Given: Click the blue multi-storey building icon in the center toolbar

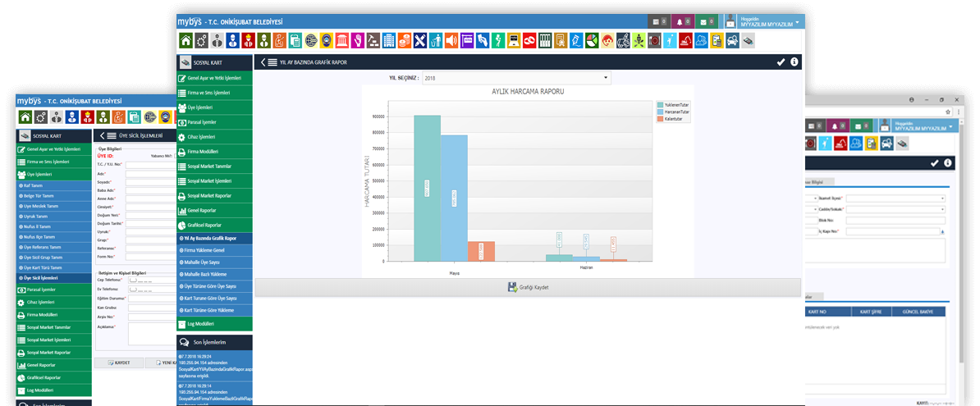Looking at the screenshot, I should click(x=389, y=41).
